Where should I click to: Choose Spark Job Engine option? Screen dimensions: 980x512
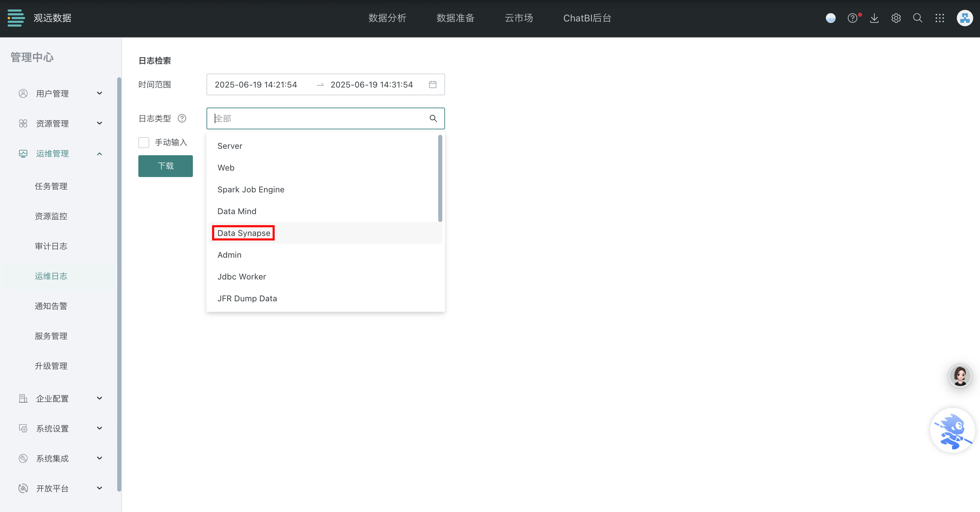coord(325,189)
